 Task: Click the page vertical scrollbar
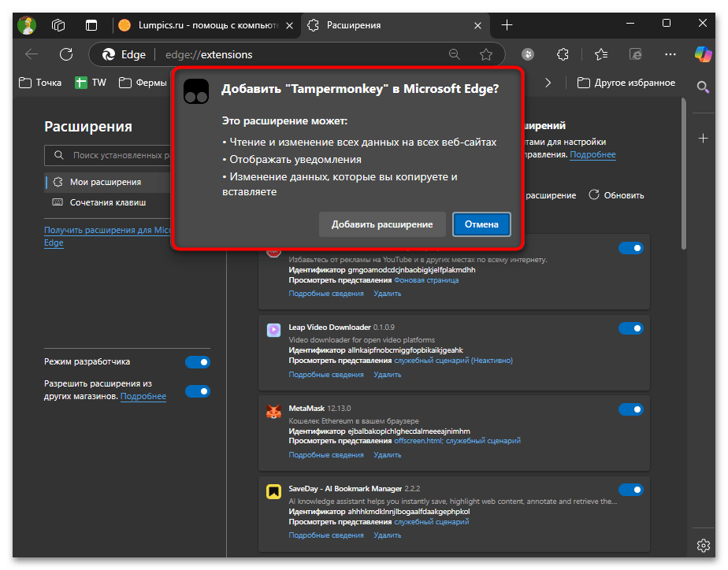pos(683,174)
